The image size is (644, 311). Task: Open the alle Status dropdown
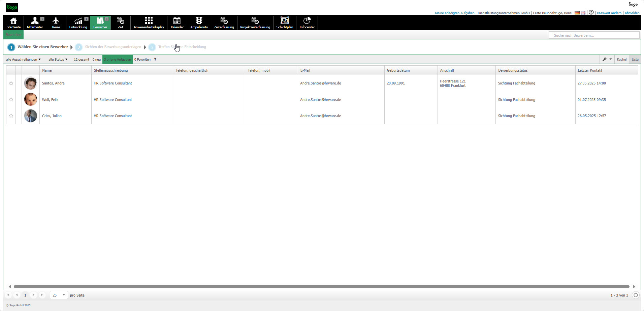pyautogui.click(x=58, y=59)
